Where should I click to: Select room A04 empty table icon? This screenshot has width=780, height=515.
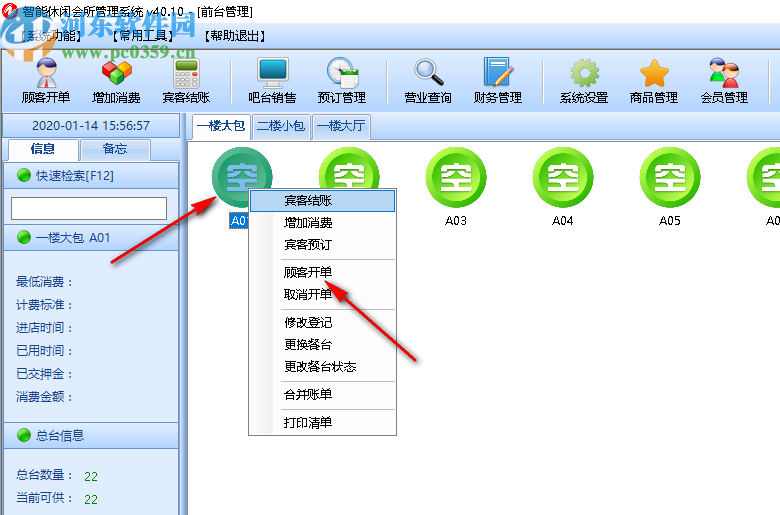click(x=563, y=177)
